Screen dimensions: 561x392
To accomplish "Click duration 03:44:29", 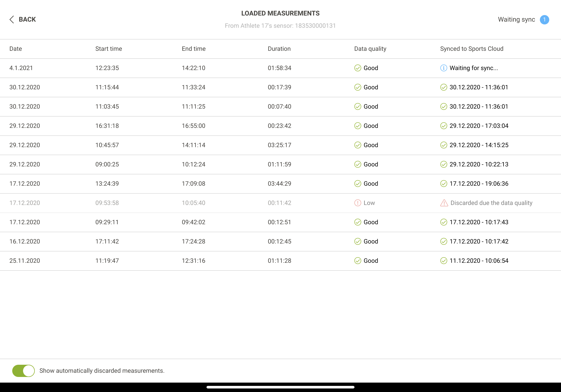I will [x=279, y=184].
